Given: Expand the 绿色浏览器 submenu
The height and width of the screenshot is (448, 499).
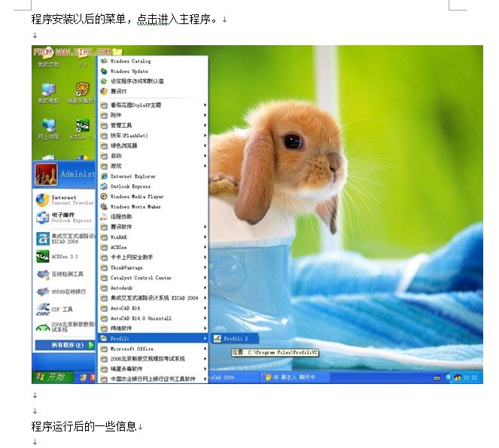Looking at the screenshot, I should pos(153,145).
